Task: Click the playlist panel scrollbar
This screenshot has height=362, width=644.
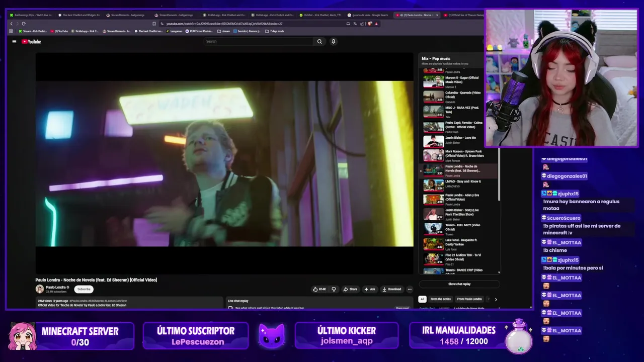Action: [499, 174]
